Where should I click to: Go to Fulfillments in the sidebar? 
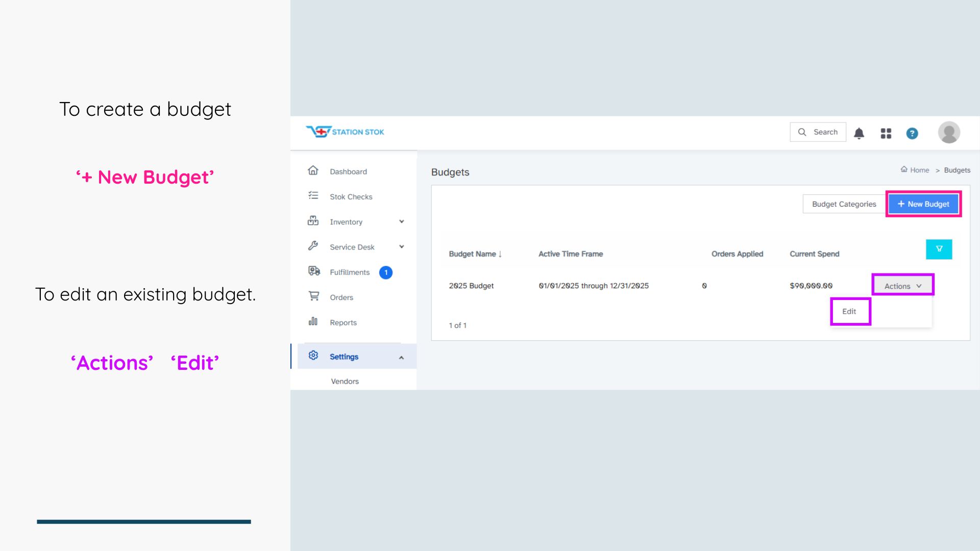349,272
